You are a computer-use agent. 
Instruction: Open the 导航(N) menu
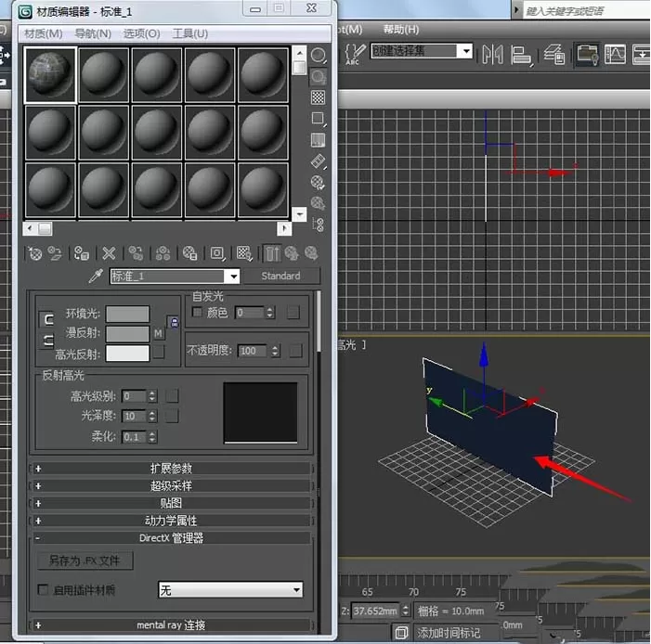[93, 33]
